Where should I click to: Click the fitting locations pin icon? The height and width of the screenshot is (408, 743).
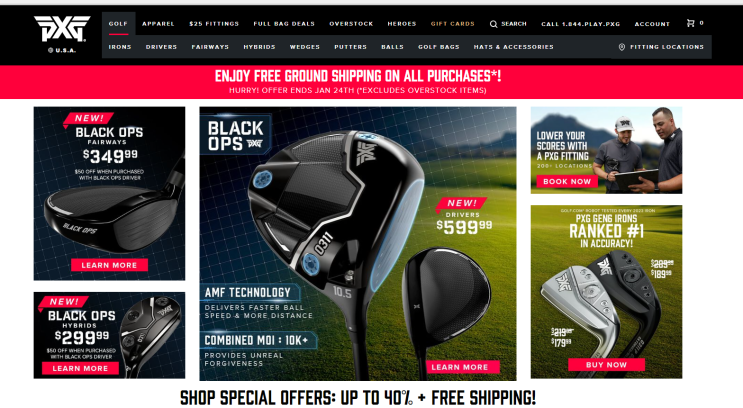click(622, 47)
